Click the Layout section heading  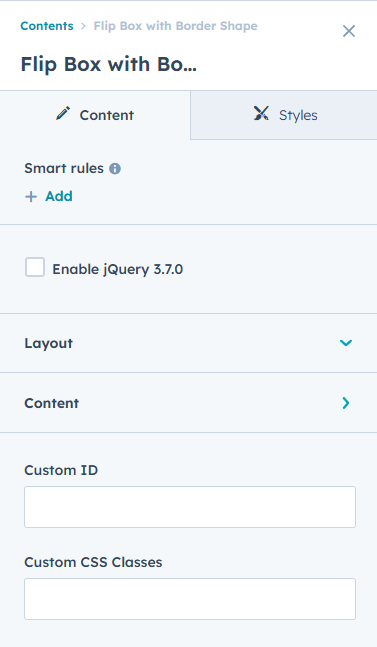pyautogui.click(x=49, y=343)
